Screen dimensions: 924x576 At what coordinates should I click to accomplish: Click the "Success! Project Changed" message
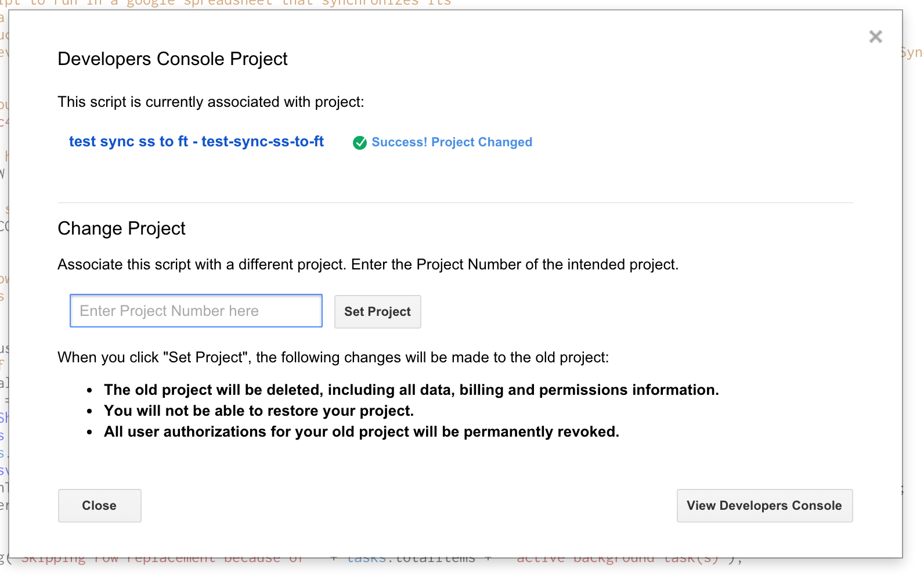pos(452,142)
